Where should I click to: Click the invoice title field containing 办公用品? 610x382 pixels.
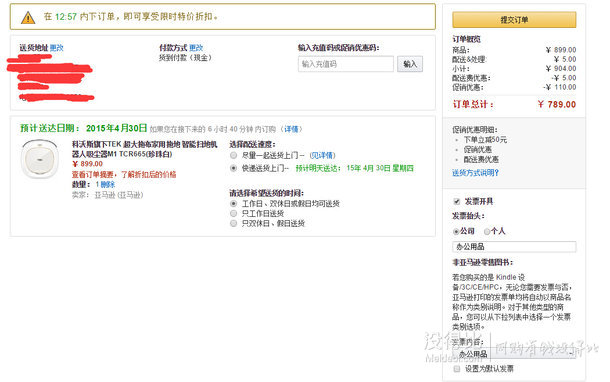coord(514,247)
